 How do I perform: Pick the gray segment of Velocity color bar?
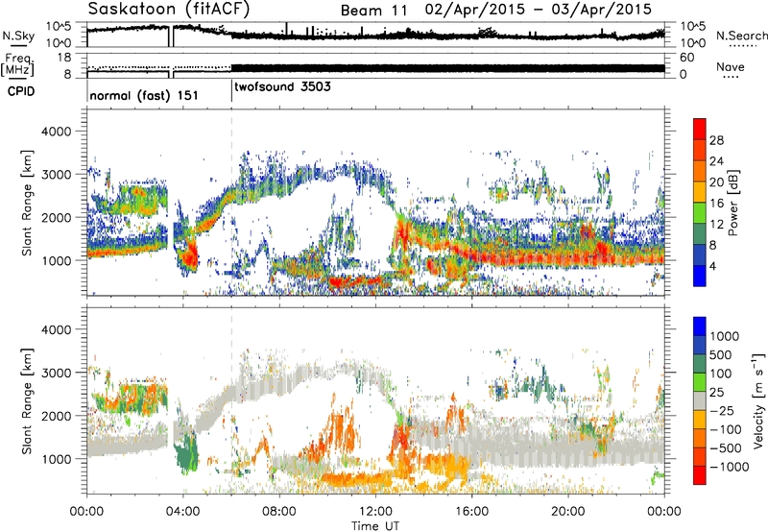tap(700, 400)
